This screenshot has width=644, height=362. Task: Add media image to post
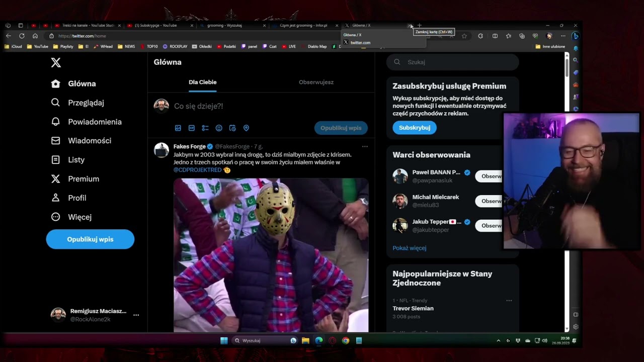[x=178, y=128]
